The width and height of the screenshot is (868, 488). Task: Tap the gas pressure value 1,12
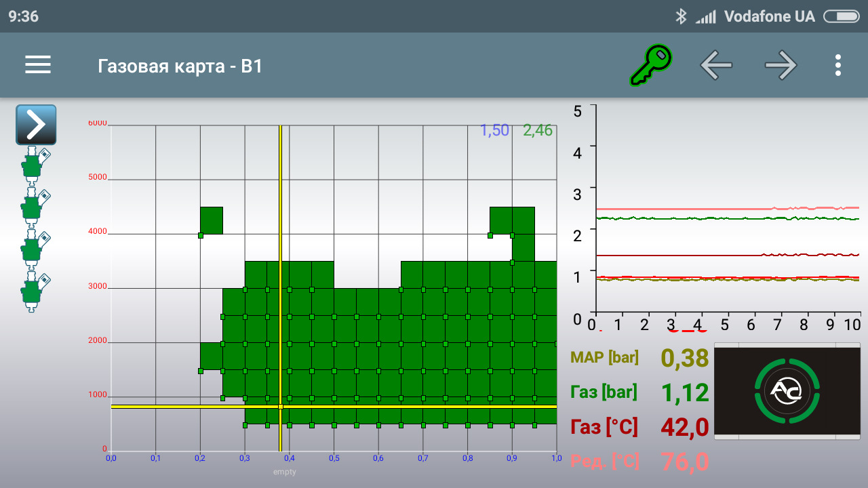pyautogui.click(x=685, y=392)
